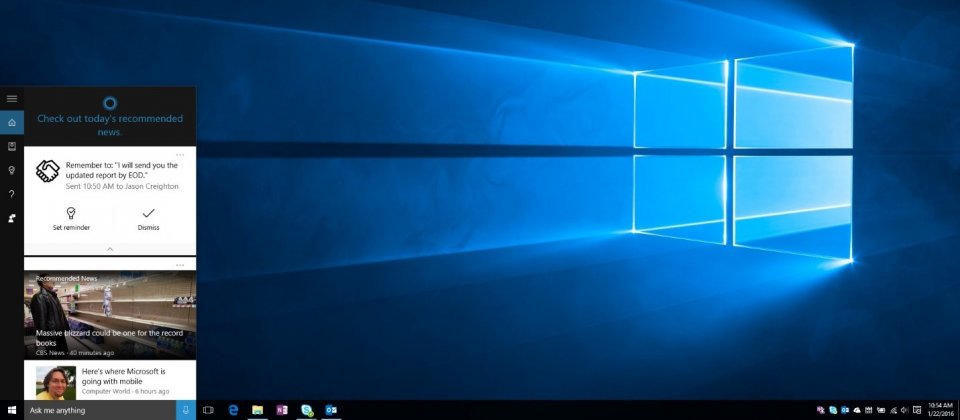
Task: Click Set reminder on the commitment card
Action: click(x=71, y=219)
